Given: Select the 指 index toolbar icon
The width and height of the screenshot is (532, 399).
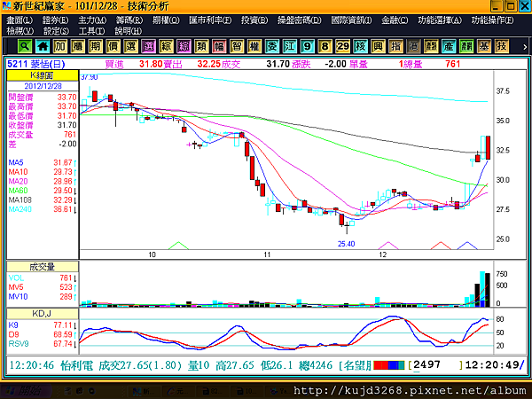Looking at the screenshot, I should tap(395, 46).
